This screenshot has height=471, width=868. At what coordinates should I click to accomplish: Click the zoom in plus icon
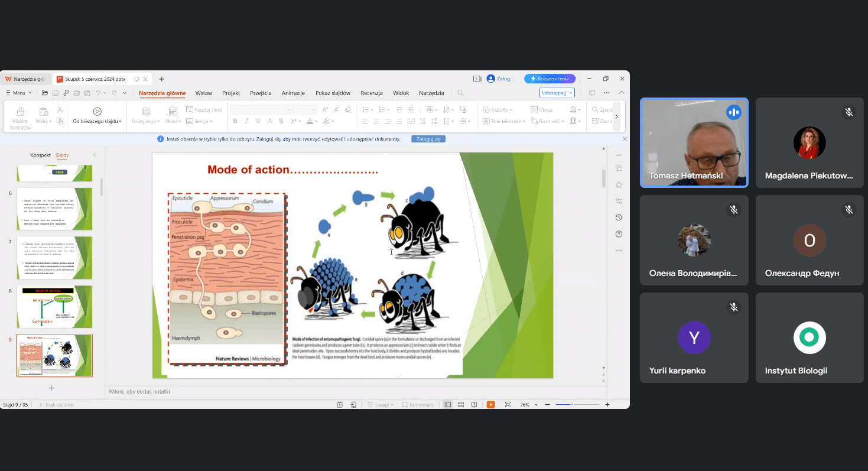click(607, 405)
